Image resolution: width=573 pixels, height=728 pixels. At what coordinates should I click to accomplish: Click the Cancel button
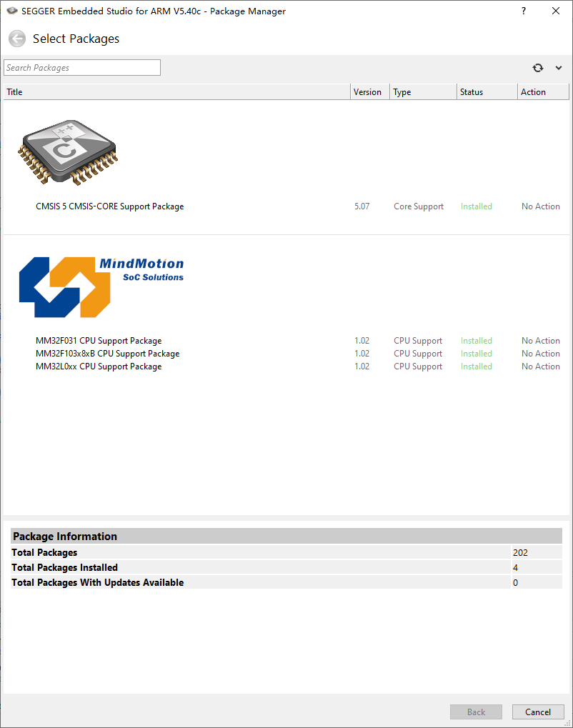click(x=538, y=712)
